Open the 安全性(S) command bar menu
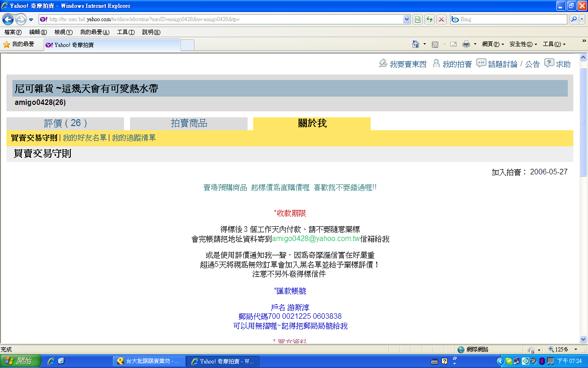The image size is (588, 368). click(x=523, y=44)
